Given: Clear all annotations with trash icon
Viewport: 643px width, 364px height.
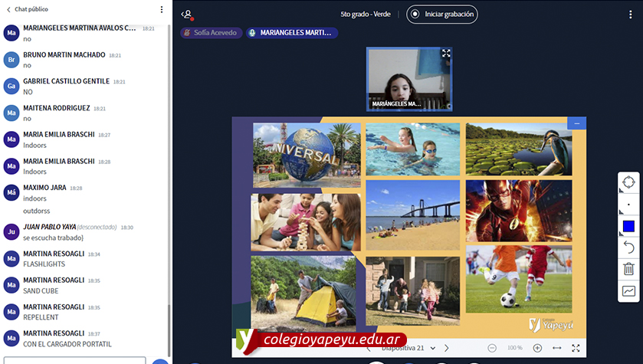Looking at the screenshot, I should click(628, 269).
